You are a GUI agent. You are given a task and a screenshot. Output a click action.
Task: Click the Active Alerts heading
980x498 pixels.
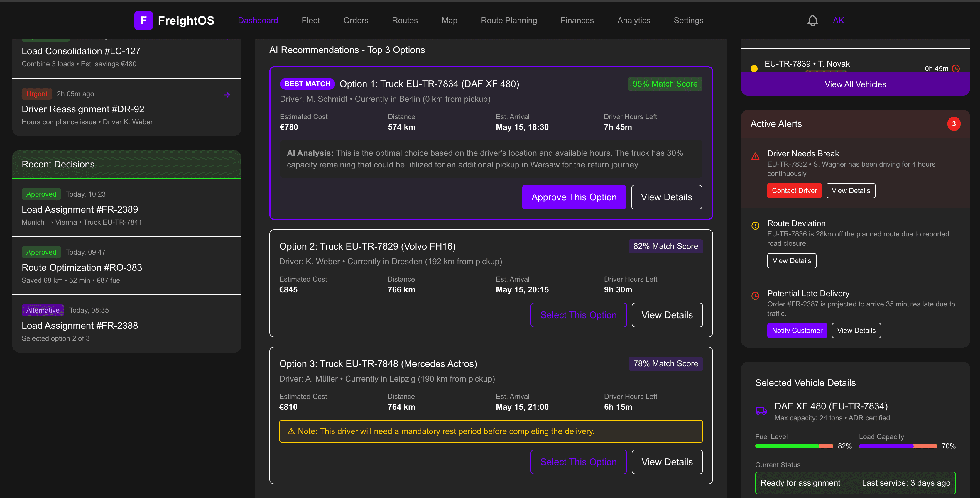coord(776,124)
